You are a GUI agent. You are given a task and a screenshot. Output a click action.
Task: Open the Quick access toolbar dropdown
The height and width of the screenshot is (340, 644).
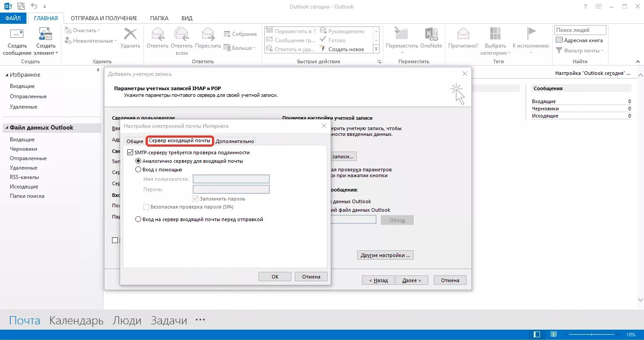45,7
